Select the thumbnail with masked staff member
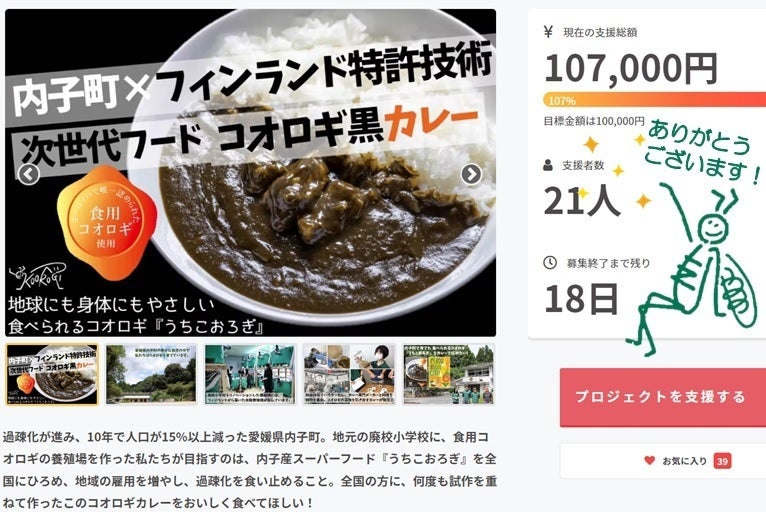 [349, 374]
